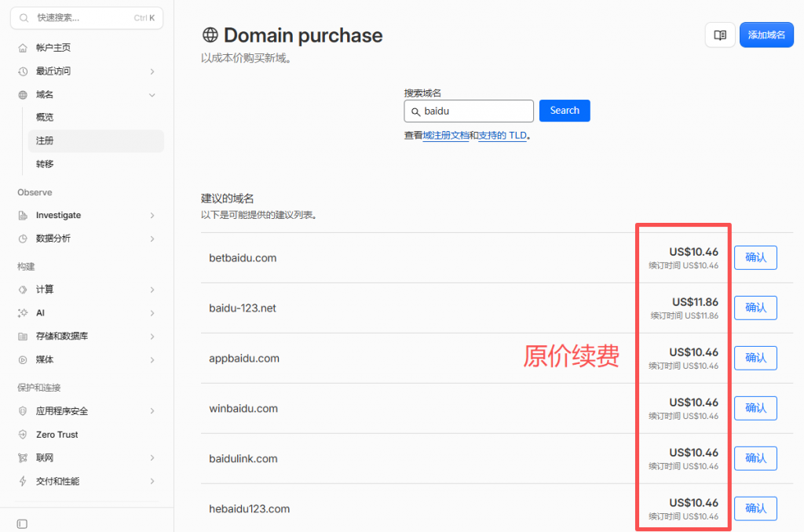Viewport: 804px width, 532px height.
Task: Expand the 计算 chevron
Action: click(x=152, y=290)
